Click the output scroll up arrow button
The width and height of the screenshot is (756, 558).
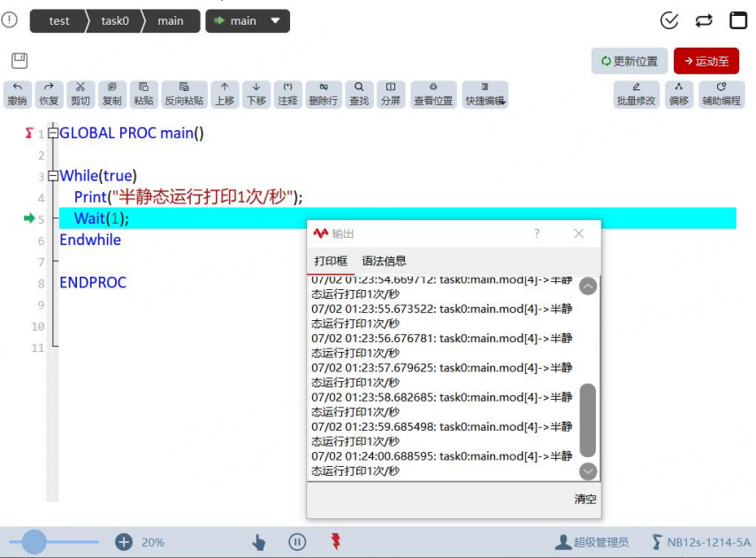588,287
